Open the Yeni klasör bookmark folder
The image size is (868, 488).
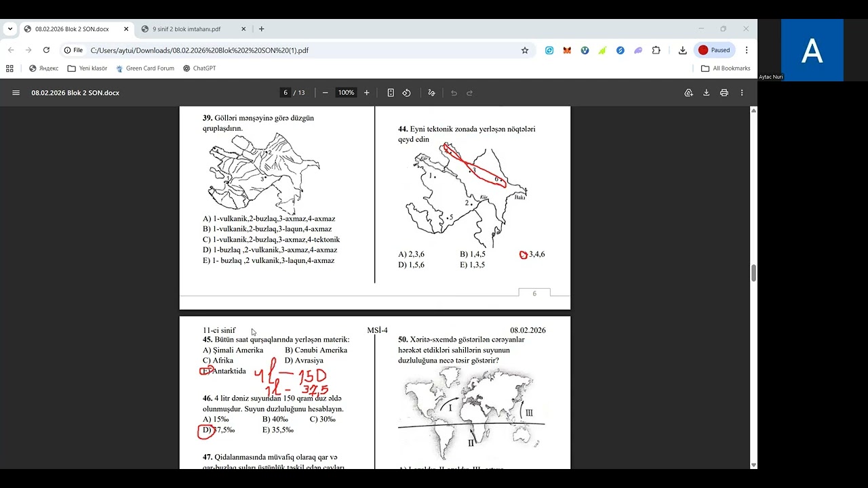click(x=87, y=68)
